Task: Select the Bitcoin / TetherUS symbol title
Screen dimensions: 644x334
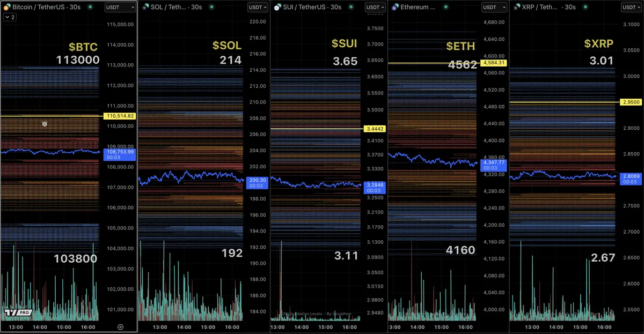Action: click(x=38, y=8)
